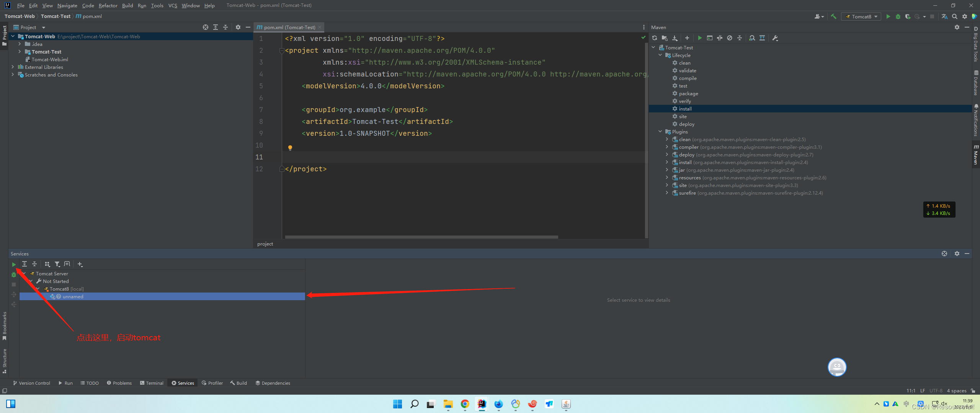980x413 pixels.
Task: Click Select Opened File target icon in Project panel
Action: [206, 27]
